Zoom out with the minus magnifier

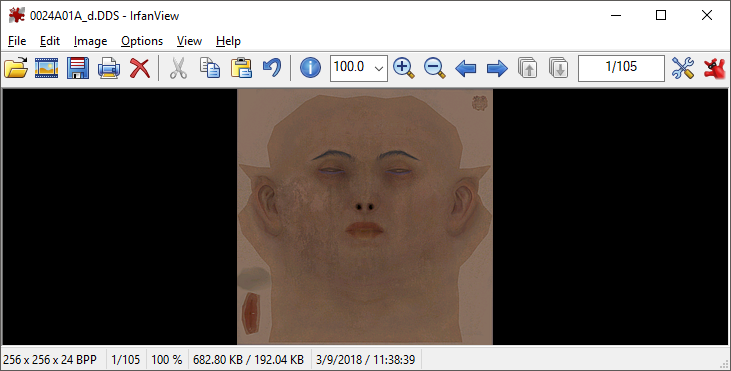pyautogui.click(x=434, y=68)
